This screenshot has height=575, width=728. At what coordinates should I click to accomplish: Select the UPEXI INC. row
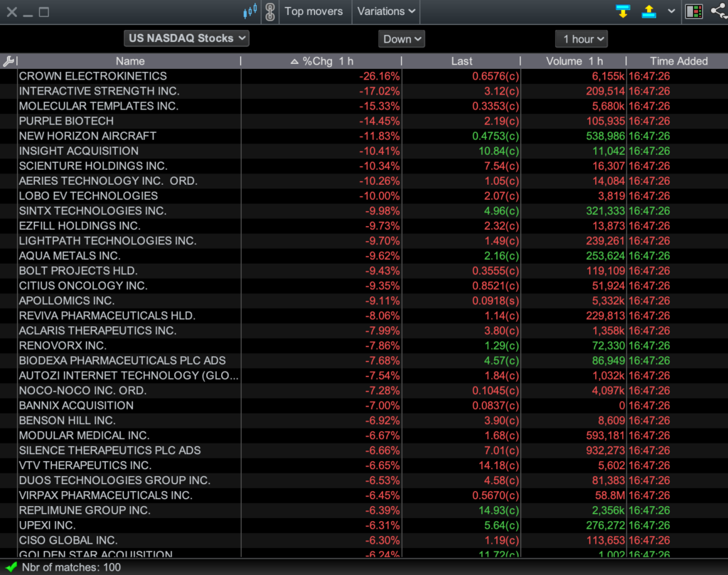364,525
